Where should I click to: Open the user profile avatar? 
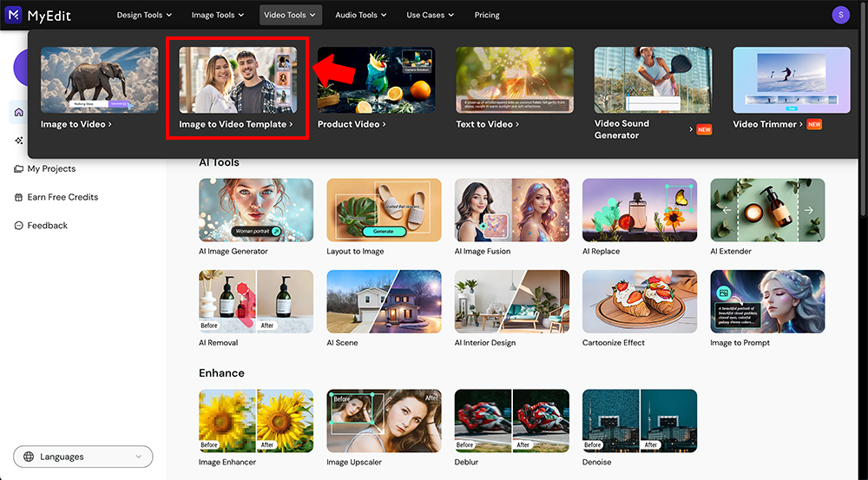point(840,15)
